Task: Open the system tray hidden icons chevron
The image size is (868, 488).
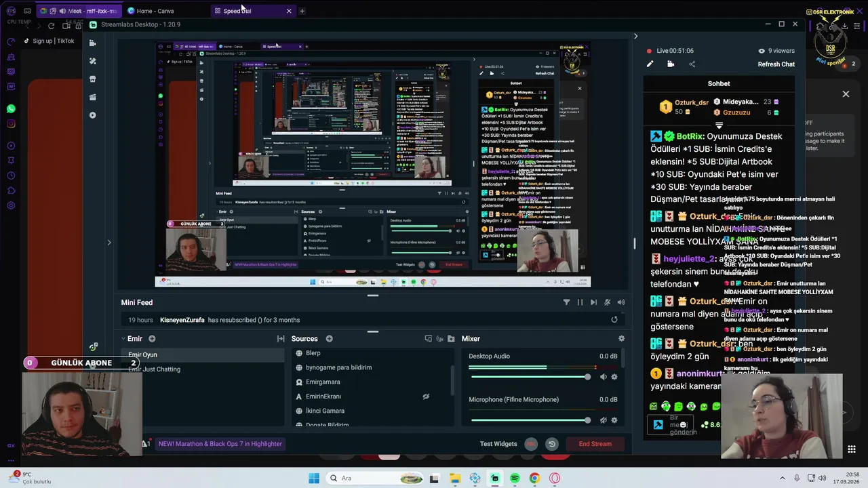Action: tap(783, 479)
